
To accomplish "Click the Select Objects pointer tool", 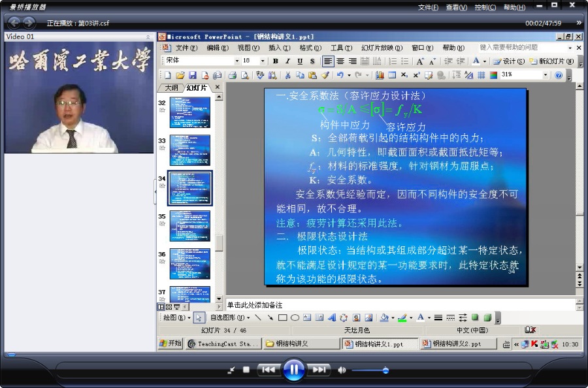I will coord(199,317).
